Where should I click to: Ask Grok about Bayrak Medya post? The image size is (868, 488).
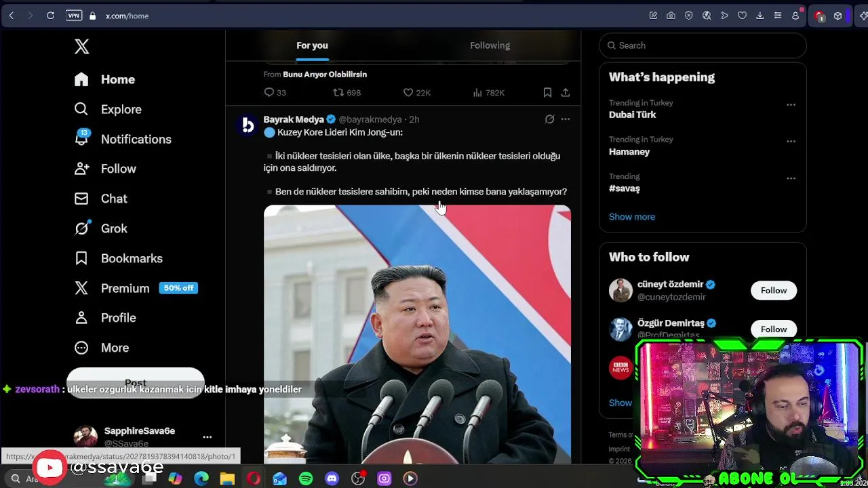point(549,119)
